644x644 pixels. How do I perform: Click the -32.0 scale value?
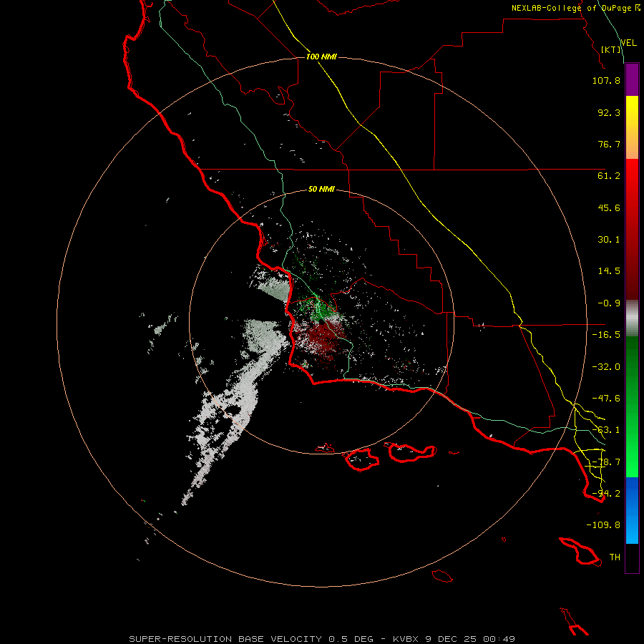[606, 367]
